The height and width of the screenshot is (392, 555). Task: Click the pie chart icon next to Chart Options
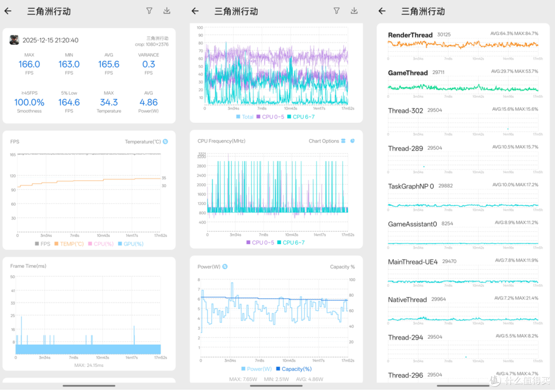353,141
